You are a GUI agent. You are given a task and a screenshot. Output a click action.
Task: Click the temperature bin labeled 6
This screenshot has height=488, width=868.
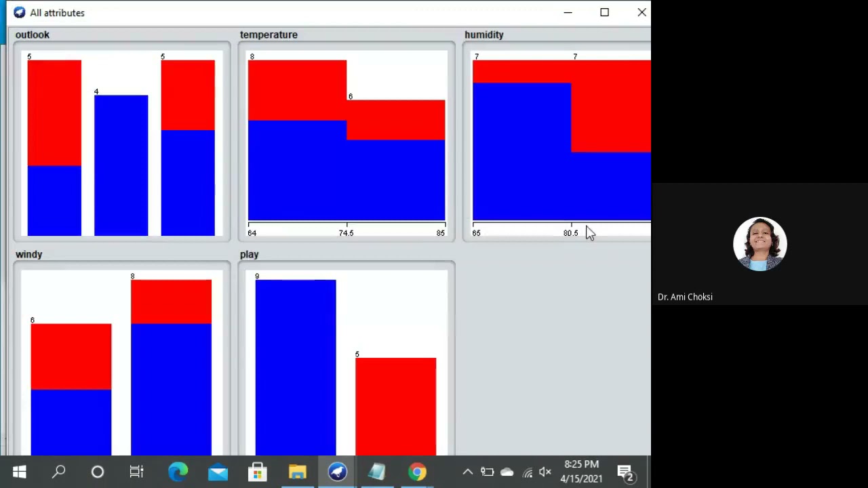[x=396, y=161]
